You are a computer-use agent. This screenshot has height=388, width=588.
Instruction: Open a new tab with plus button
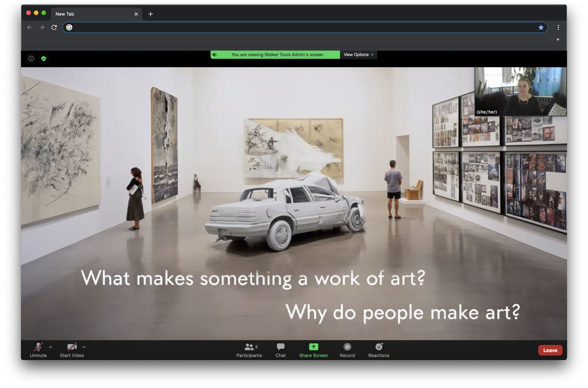point(150,14)
